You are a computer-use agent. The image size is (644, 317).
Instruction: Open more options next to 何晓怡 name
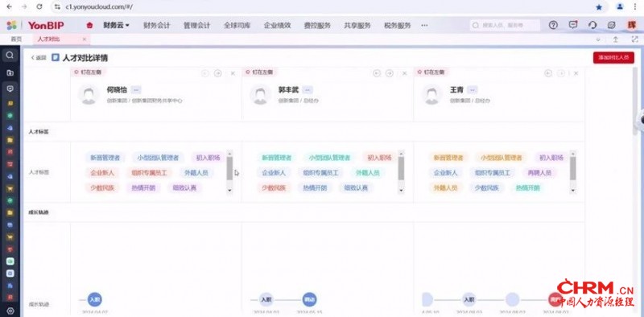[x=137, y=89]
